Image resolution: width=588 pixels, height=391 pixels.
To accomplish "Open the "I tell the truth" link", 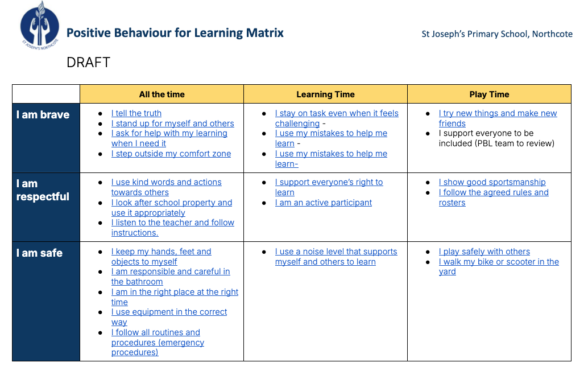I will pos(136,113).
